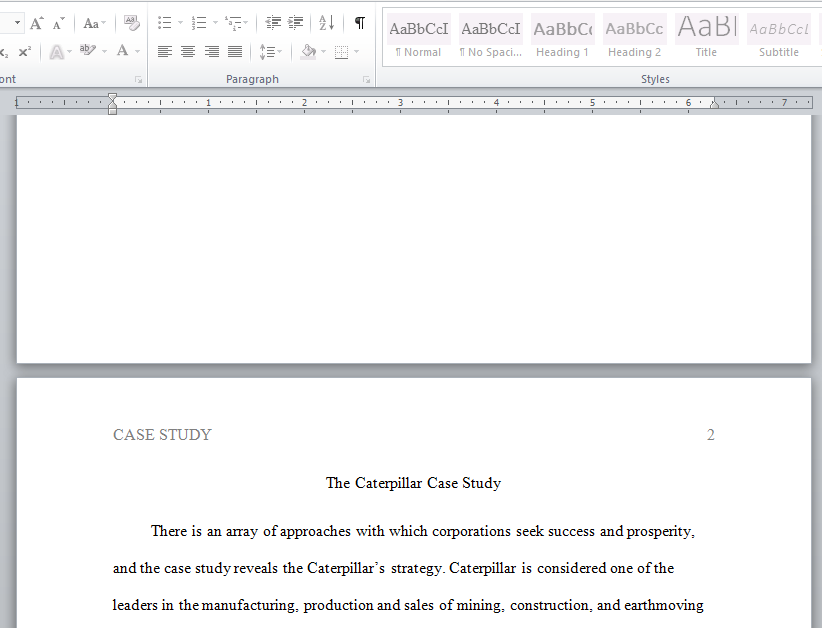Image resolution: width=822 pixels, height=628 pixels.
Task: Click the Text Highlight Color pen icon
Action: [88, 50]
